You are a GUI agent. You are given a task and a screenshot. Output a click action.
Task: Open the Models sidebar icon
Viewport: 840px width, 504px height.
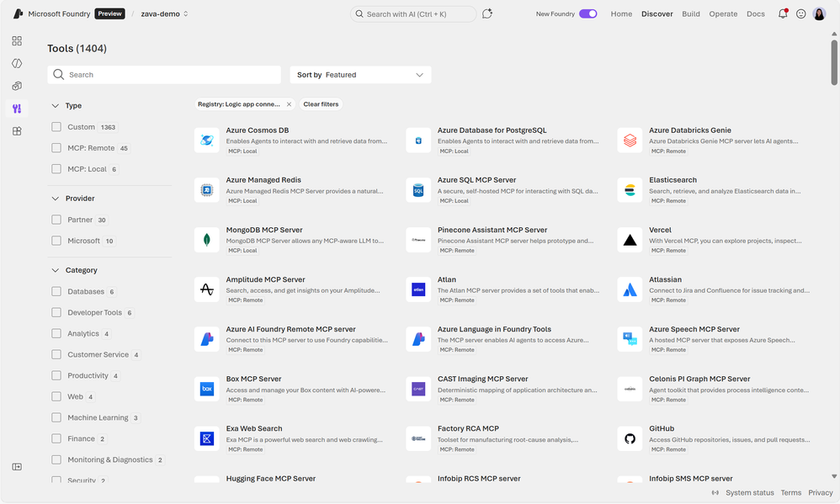[x=17, y=85]
